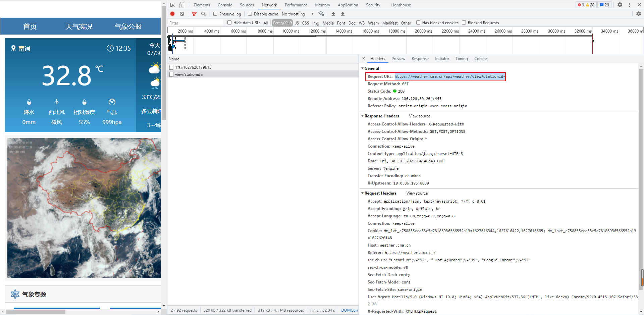Viewport: 644px width, 315px height.
Task: Open the Sources tab
Action: (247, 5)
